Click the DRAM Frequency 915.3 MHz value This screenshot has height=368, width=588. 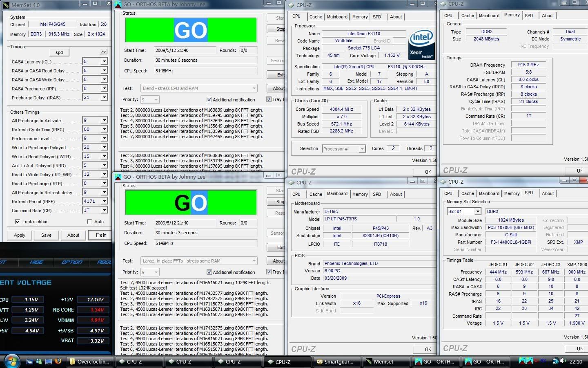[528, 65]
